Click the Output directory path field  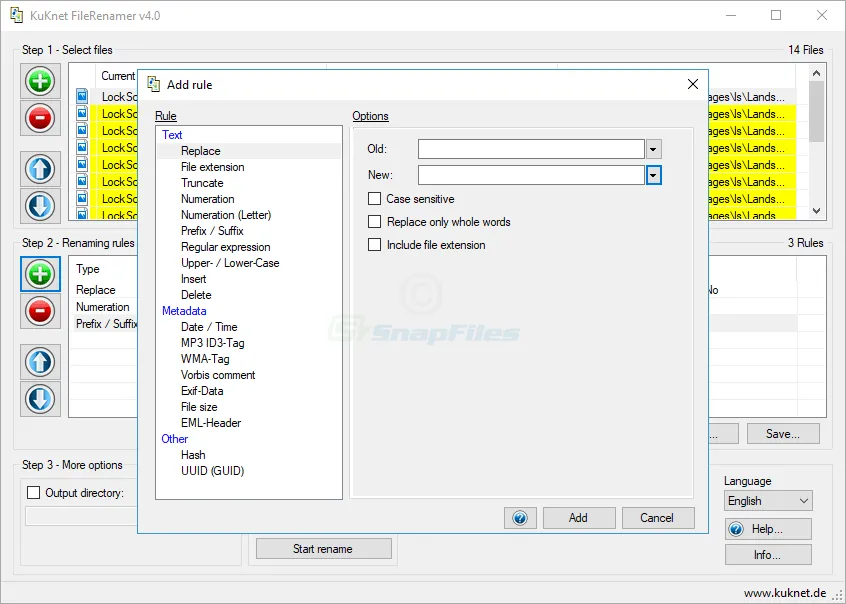[81, 517]
